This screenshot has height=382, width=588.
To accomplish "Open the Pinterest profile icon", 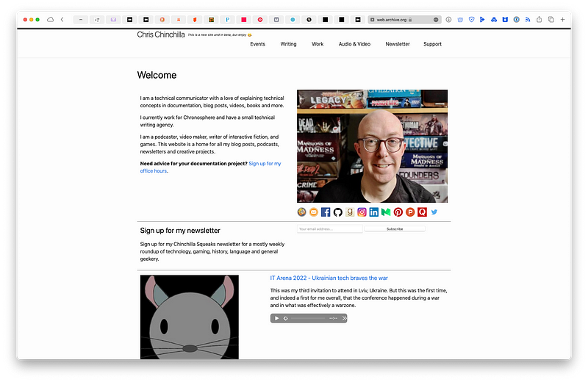I will (398, 212).
